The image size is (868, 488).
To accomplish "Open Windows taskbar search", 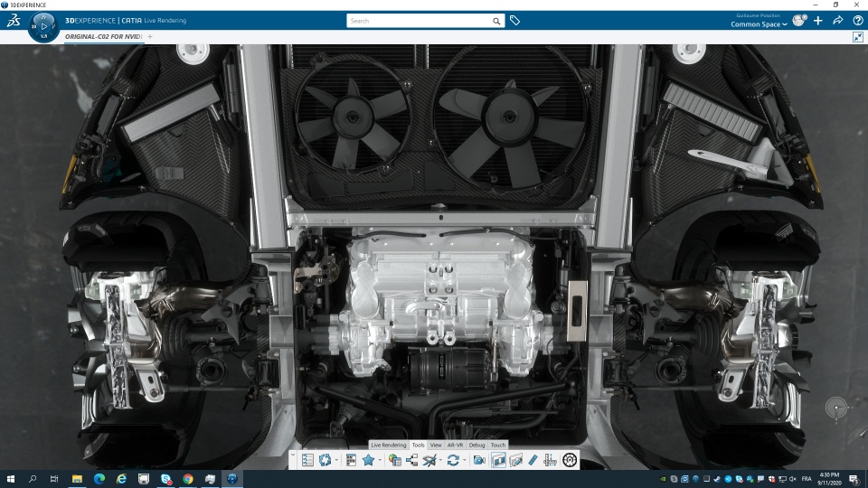I will click(x=33, y=479).
